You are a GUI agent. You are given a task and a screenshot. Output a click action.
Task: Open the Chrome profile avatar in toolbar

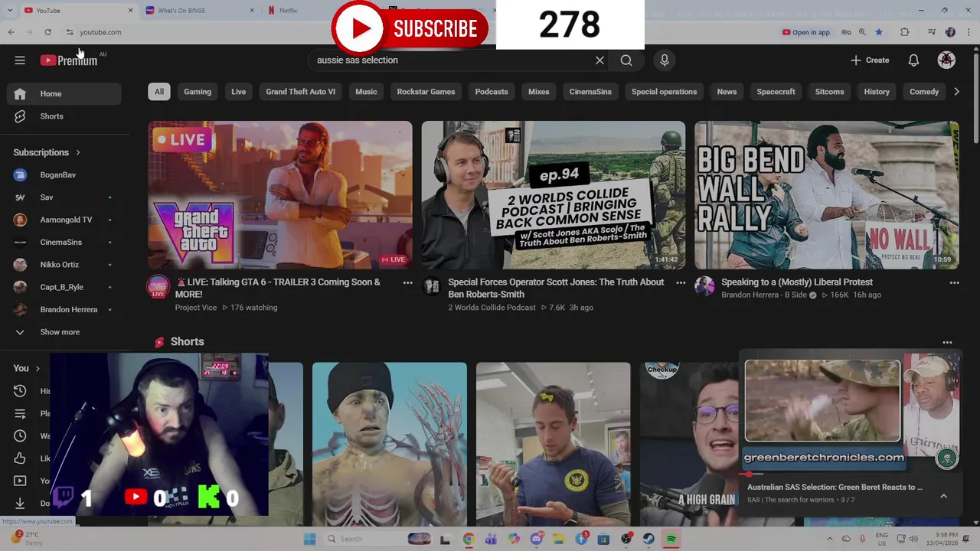coord(950,32)
